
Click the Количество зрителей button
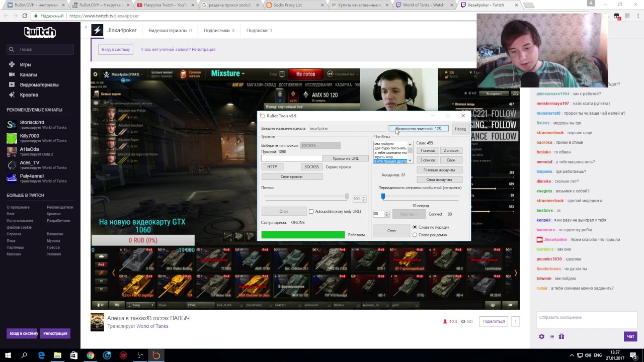point(419,129)
